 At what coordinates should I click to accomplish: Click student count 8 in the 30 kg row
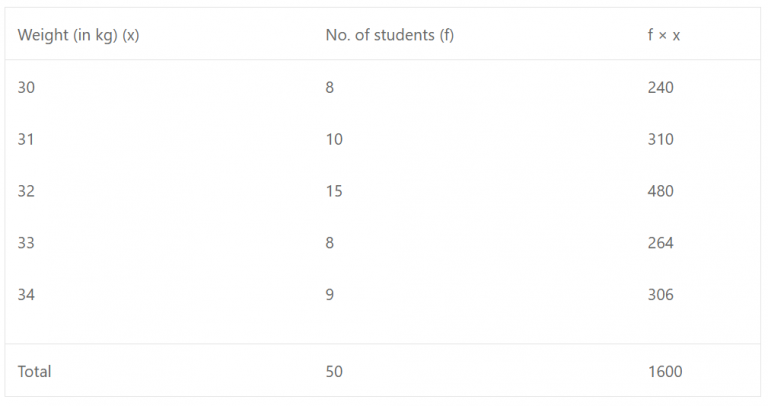point(330,88)
